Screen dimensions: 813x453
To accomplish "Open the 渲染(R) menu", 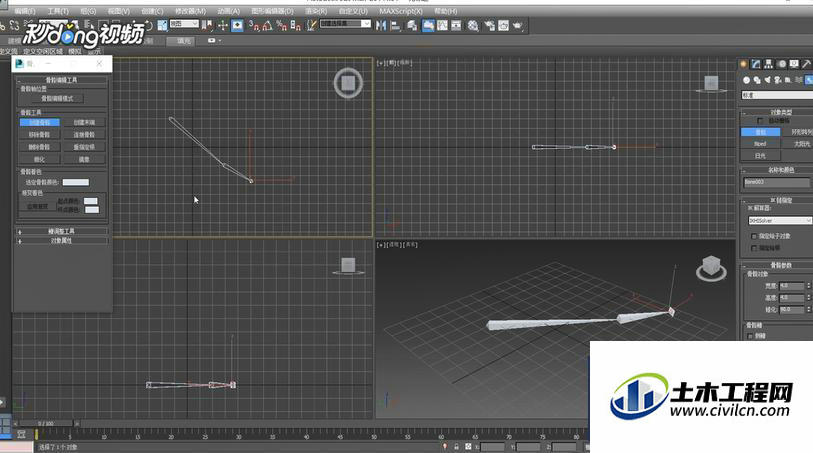I will [x=316, y=11].
